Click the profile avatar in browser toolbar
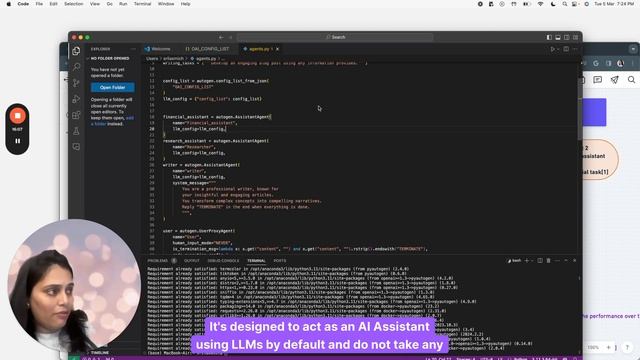Viewport: 640px width, 360px height. pos(620,63)
